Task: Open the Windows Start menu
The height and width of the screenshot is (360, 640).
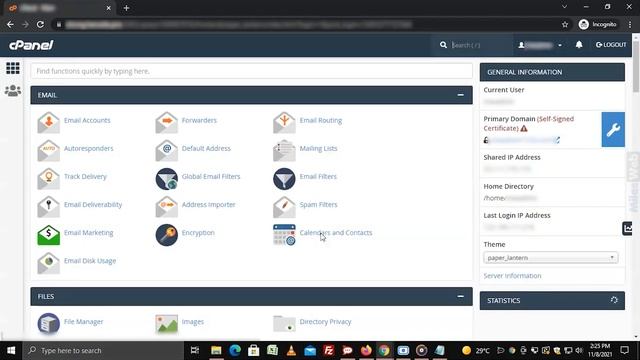Action: click(x=11, y=350)
